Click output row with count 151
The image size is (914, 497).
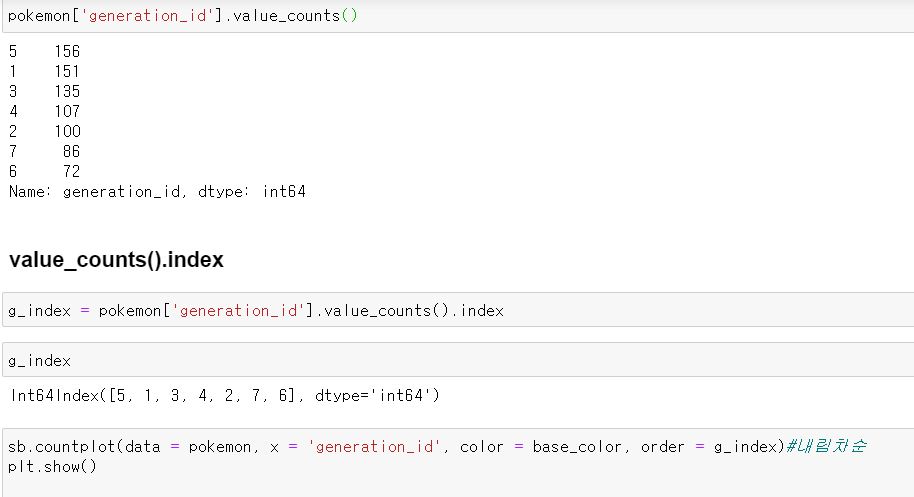[44, 72]
